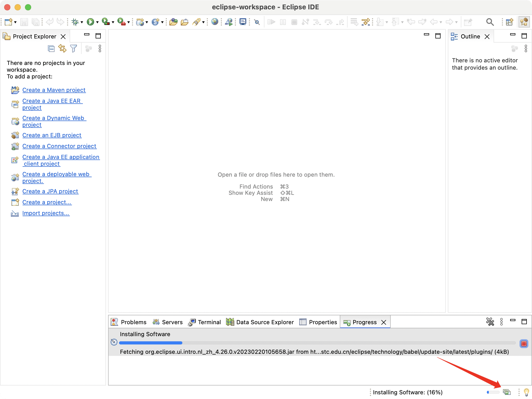Open a Terminal from the toolbar

[x=243, y=22]
